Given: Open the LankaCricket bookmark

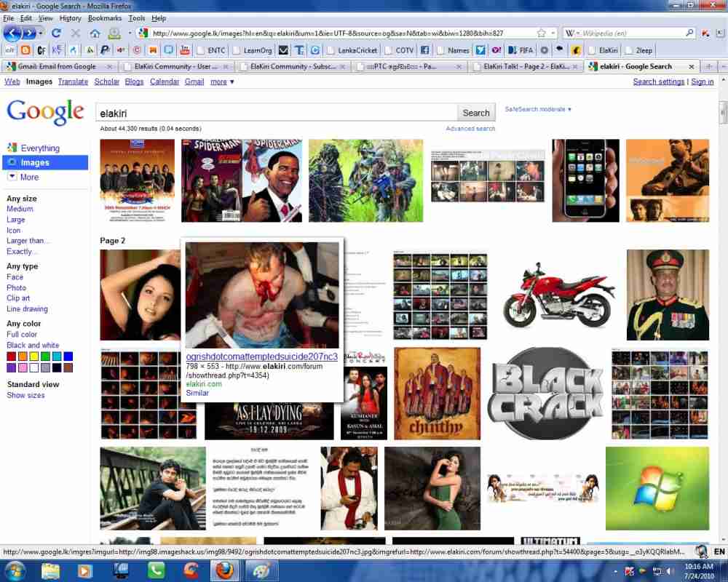Looking at the screenshot, I should pyautogui.click(x=352, y=50).
